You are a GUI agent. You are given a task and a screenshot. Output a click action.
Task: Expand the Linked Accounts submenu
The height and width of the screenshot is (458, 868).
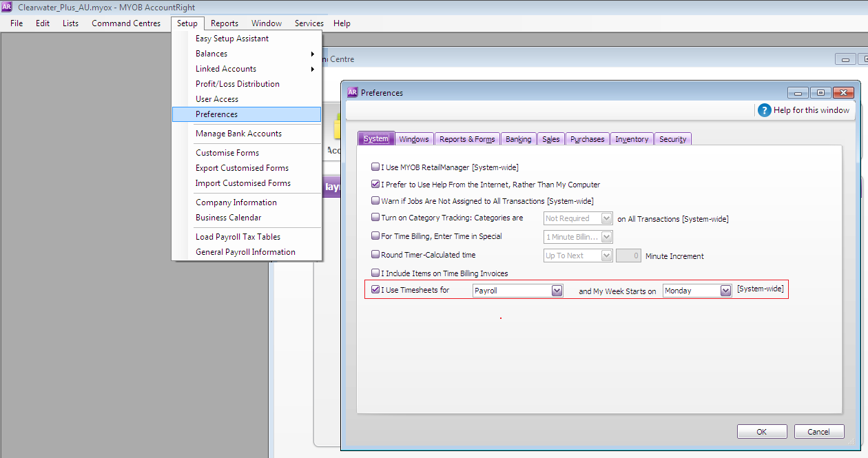tap(247, 69)
